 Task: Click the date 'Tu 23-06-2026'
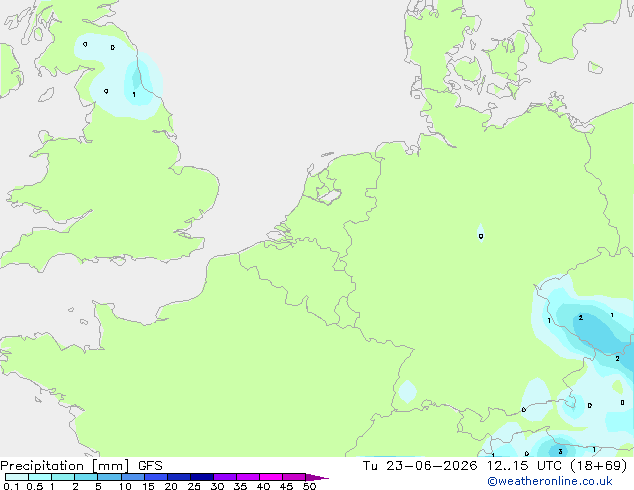[420, 466]
